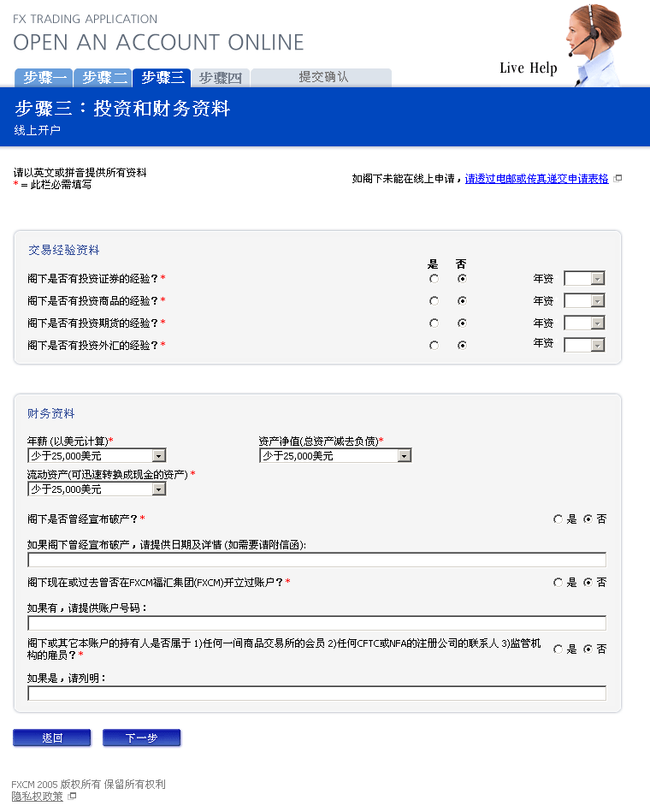Open 年资 dropdown for 投资期货 row
The height and width of the screenshot is (812, 650).
point(597,323)
